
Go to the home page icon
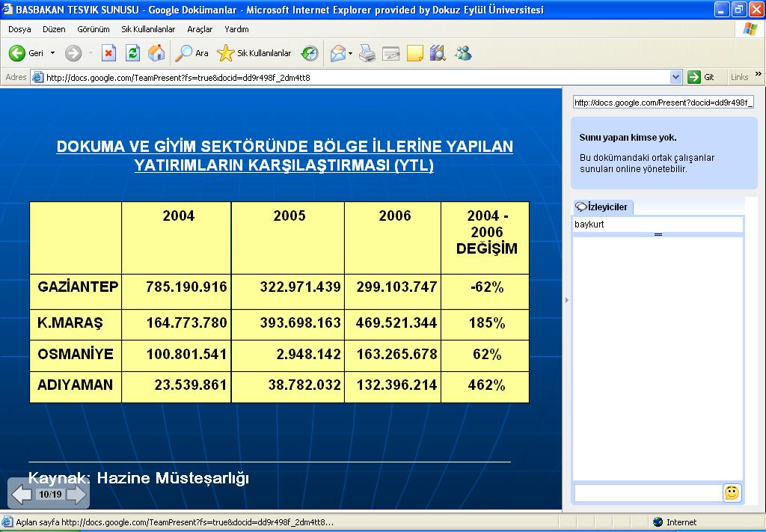(x=156, y=53)
